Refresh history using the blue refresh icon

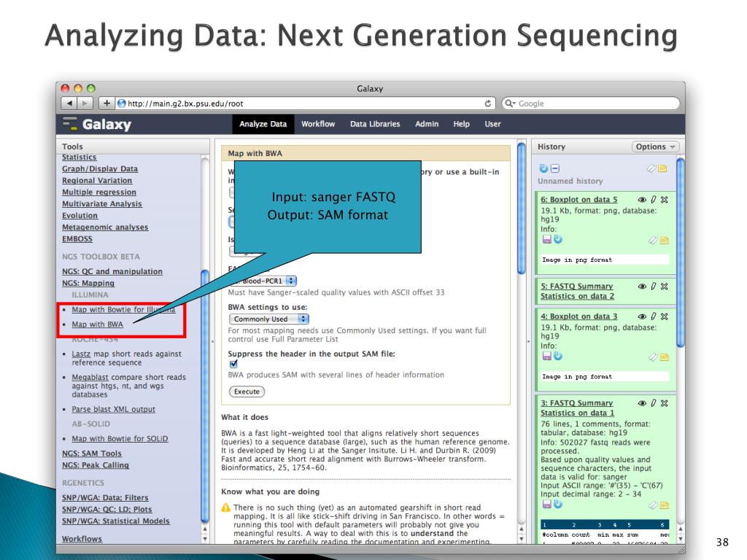[543, 168]
